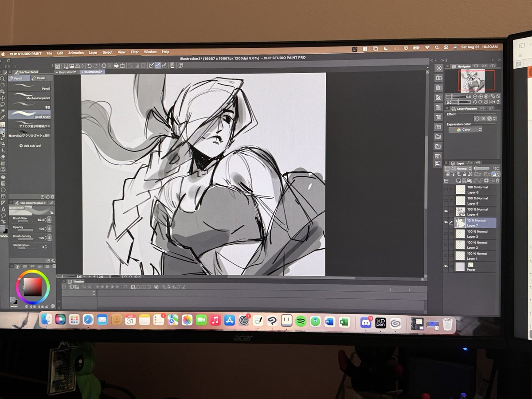Show Layer 6 via its visibility box
Viewport: 532px width, 399px height.
[446, 190]
